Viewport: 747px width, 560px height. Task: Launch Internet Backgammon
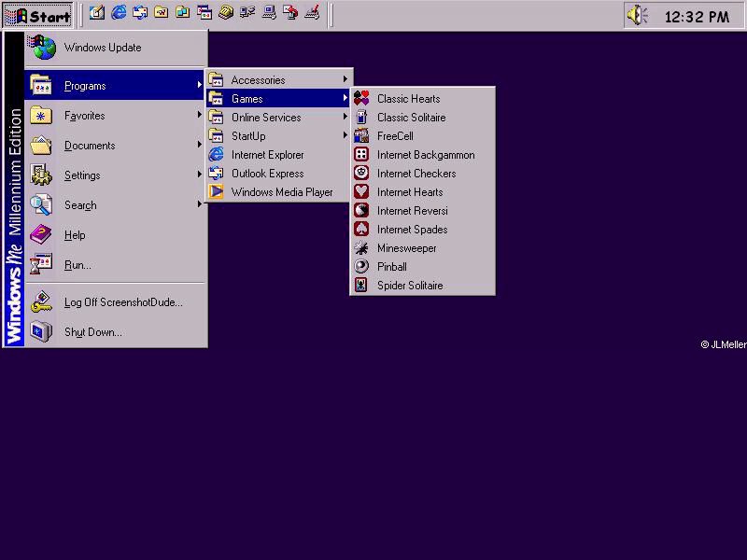coord(423,155)
